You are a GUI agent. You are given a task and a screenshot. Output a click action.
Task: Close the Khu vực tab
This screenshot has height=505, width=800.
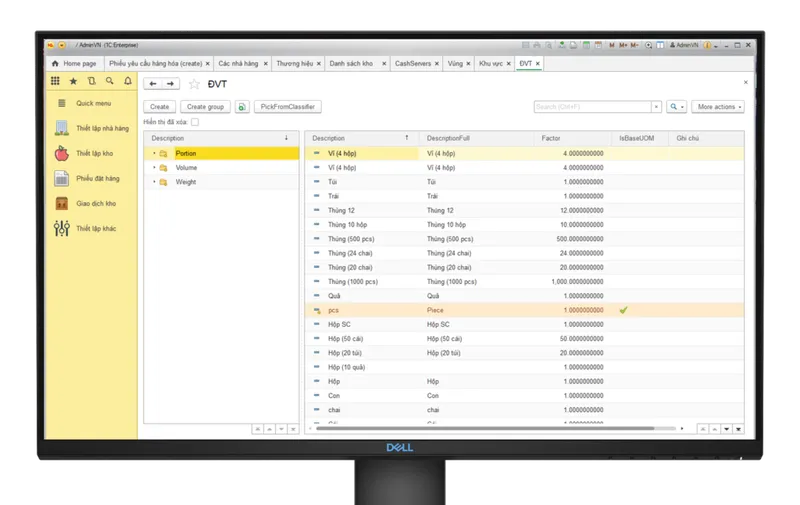point(509,64)
